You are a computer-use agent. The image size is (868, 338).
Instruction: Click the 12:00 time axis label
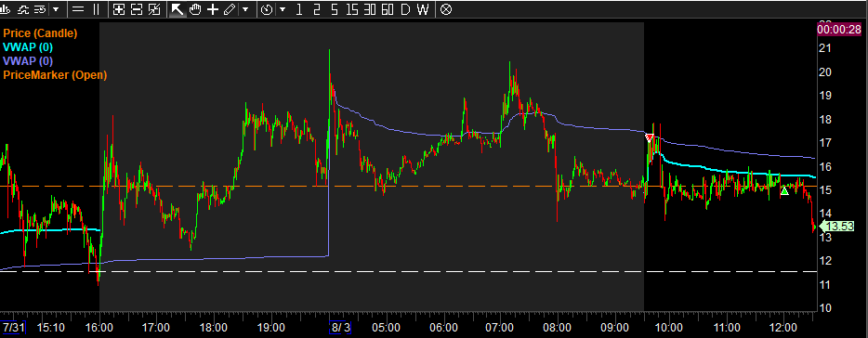783,327
